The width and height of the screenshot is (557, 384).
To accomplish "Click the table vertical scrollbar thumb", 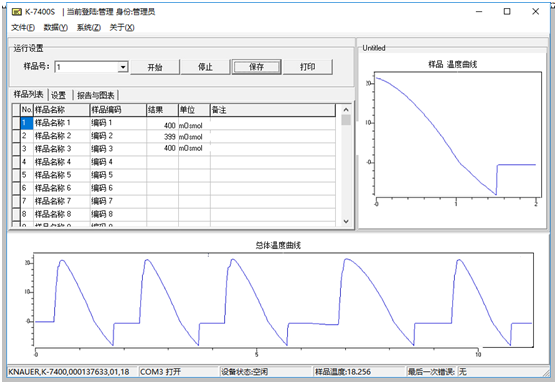I will pyautogui.click(x=346, y=120).
